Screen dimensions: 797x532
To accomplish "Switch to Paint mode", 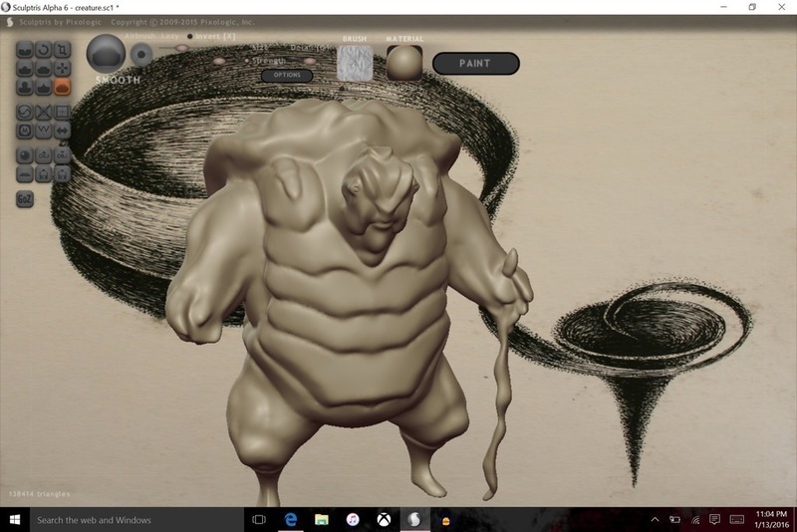I will (x=476, y=64).
